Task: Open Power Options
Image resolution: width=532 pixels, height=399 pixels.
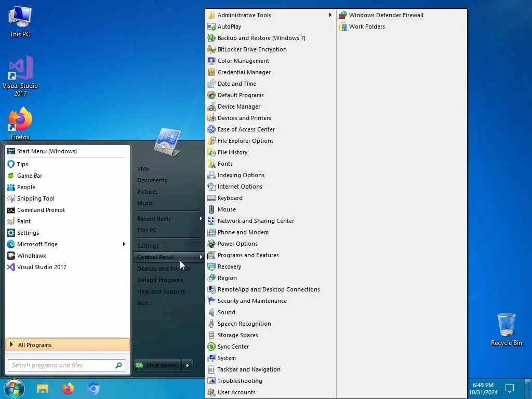Action: (x=270, y=244)
